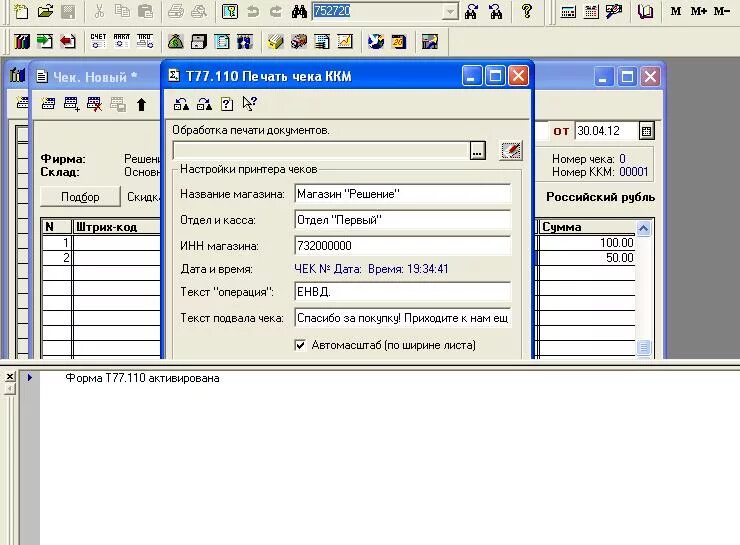This screenshot has height=545, width=740.
Task: Open calendar picker next to date 30.04.12
Action: (x=646, y=131)
